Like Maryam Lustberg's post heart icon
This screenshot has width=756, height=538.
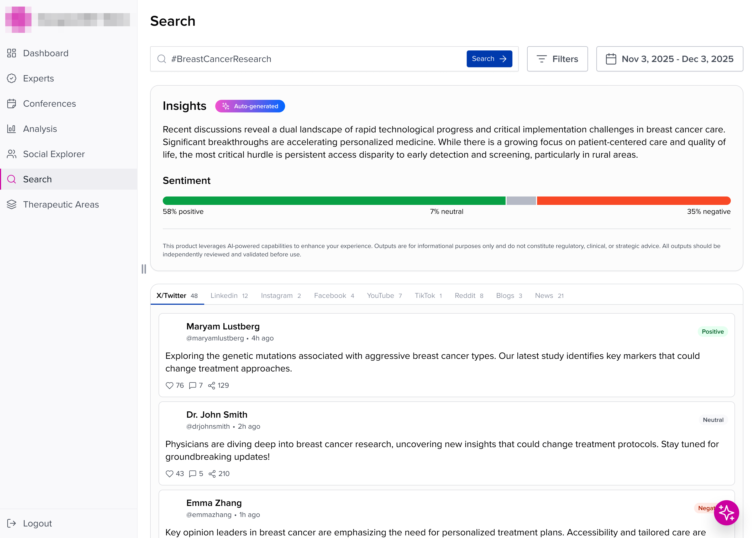(170, 385)
